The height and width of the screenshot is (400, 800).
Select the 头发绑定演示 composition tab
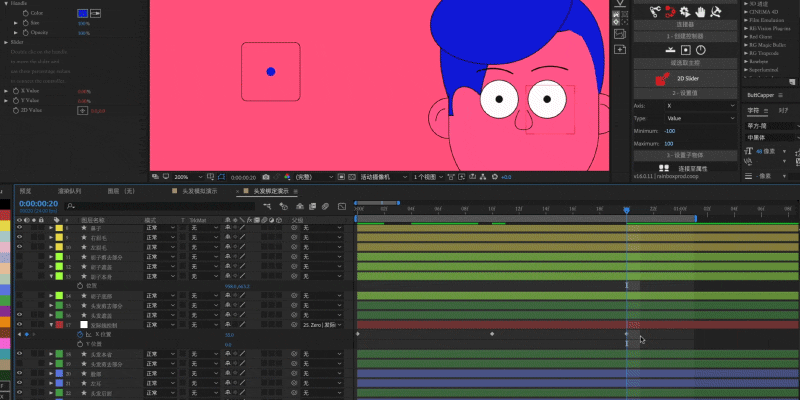(271, 191)
